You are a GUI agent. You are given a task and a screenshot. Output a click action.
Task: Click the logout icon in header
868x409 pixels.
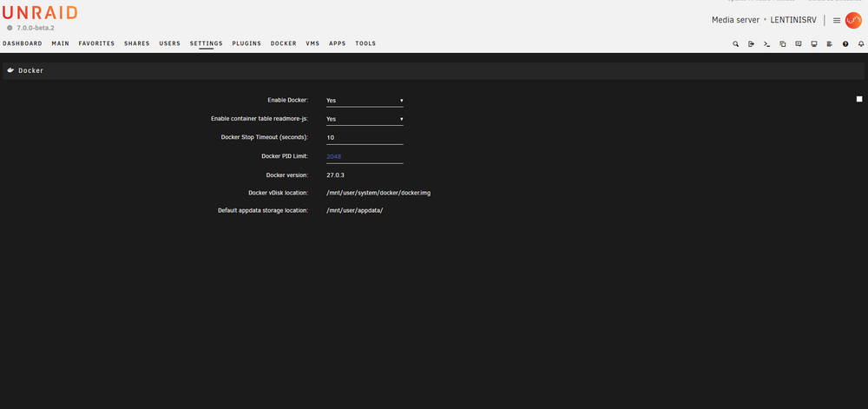coord(751,43)
